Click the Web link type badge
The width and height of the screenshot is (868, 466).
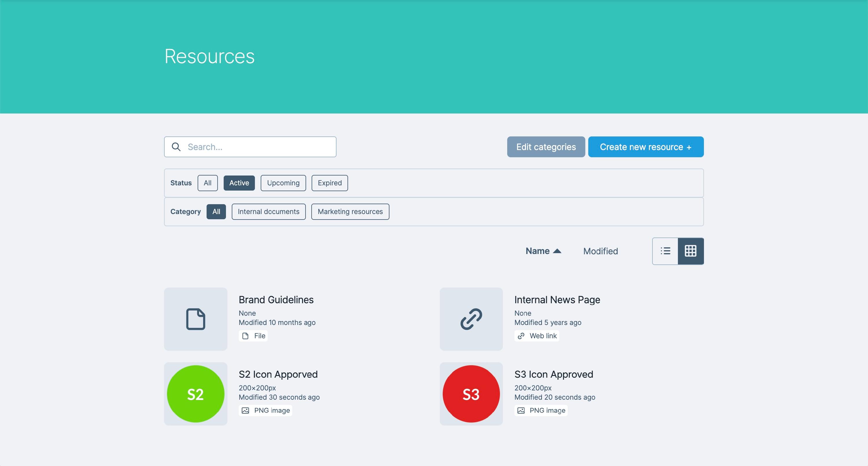click(x=536, y=336)
